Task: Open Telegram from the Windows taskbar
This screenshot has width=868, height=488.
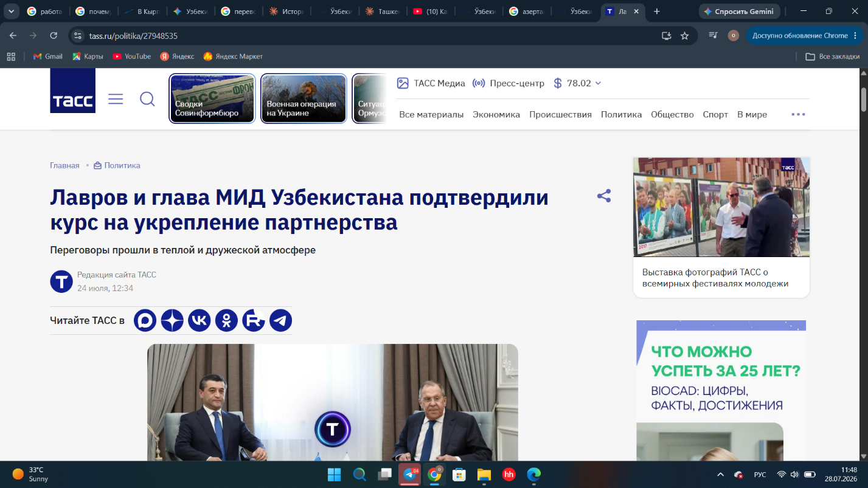Action: pos(410,474)
